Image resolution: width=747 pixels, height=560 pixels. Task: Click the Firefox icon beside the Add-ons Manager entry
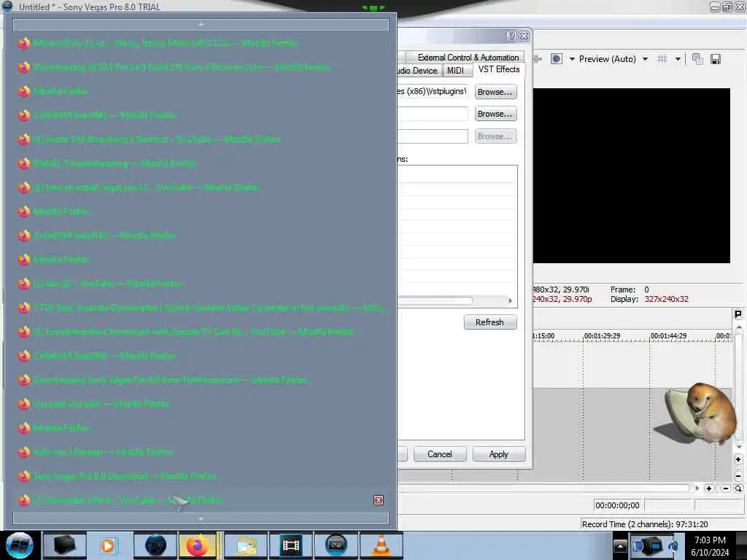[24, 452]
